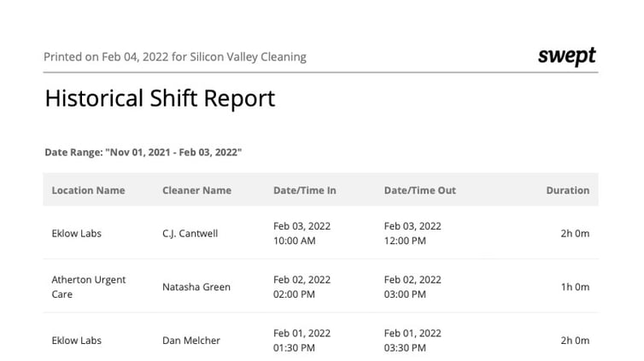Select Feb 02, 2022 03:00 PM time out
644x361 pixels.
click(x=413, y=287)
